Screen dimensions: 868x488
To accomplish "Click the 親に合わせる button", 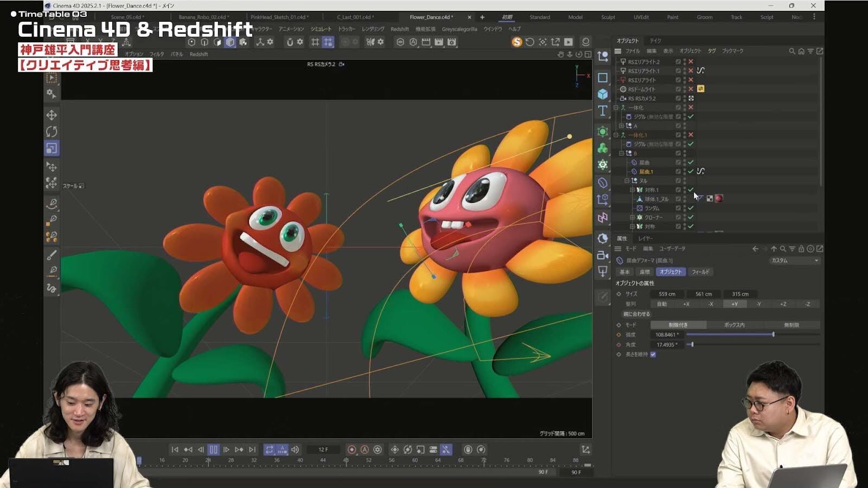I will 636,314.
